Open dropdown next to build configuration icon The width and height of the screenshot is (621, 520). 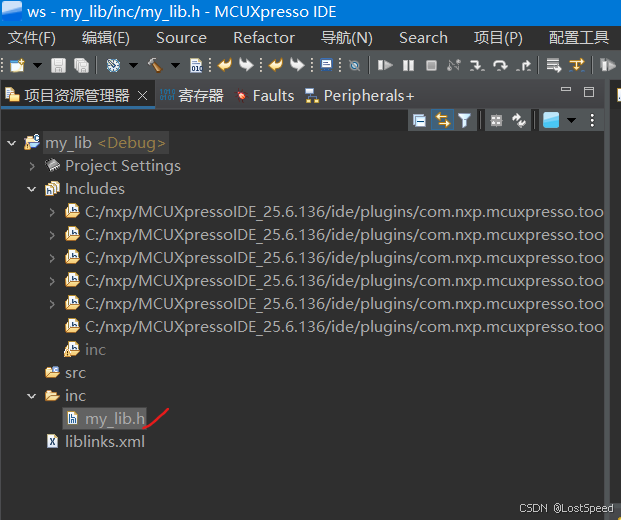pyautogui.click(x=133, y=65)
